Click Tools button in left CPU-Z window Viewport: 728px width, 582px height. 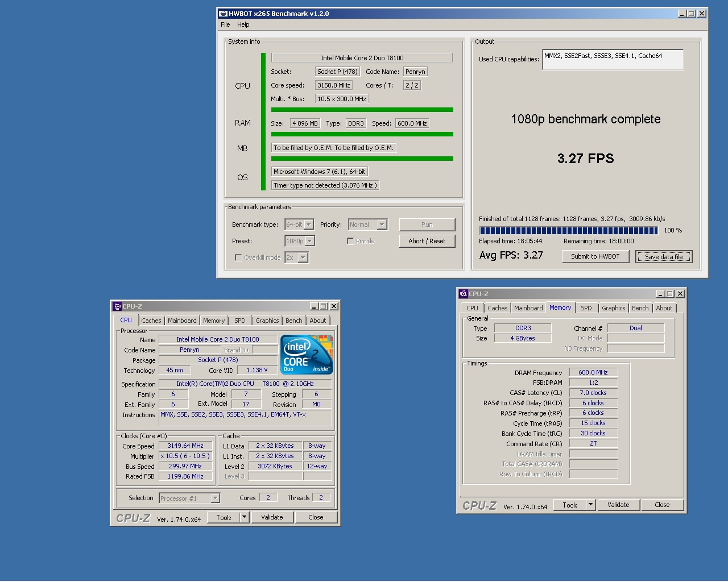224,517
